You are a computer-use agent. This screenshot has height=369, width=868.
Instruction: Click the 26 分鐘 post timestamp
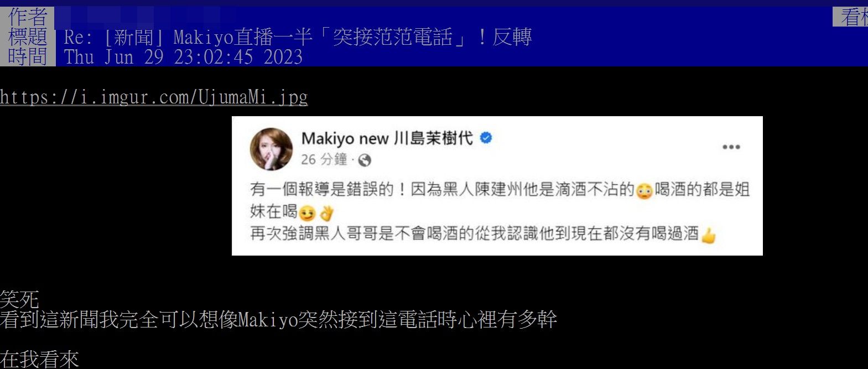(324, 160)
